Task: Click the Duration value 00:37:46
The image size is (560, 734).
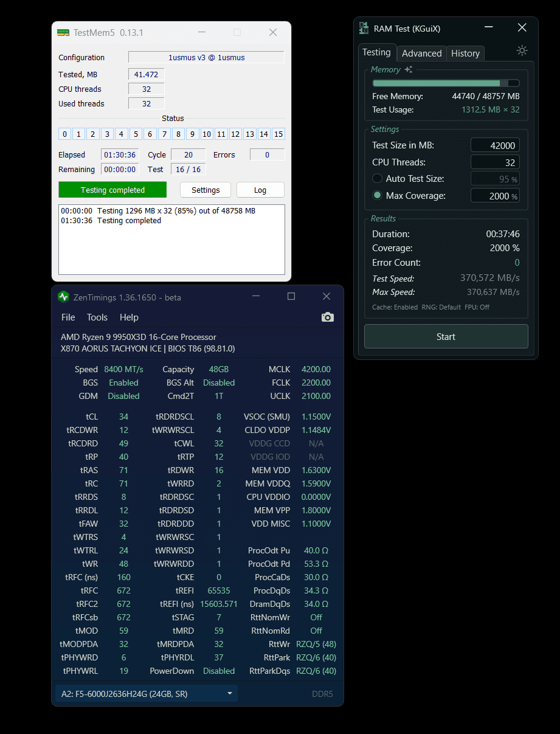Action: click(x=503, y=234)
